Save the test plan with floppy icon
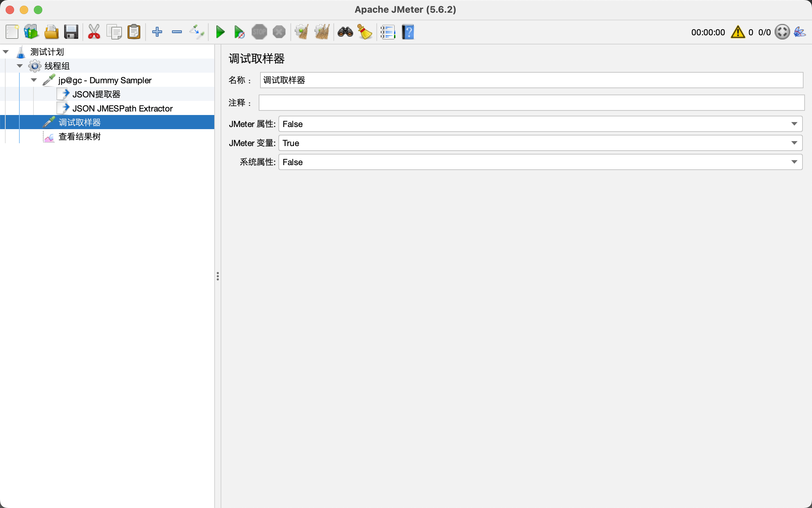This screenshot has width=812, height=508. click(71, 32)
